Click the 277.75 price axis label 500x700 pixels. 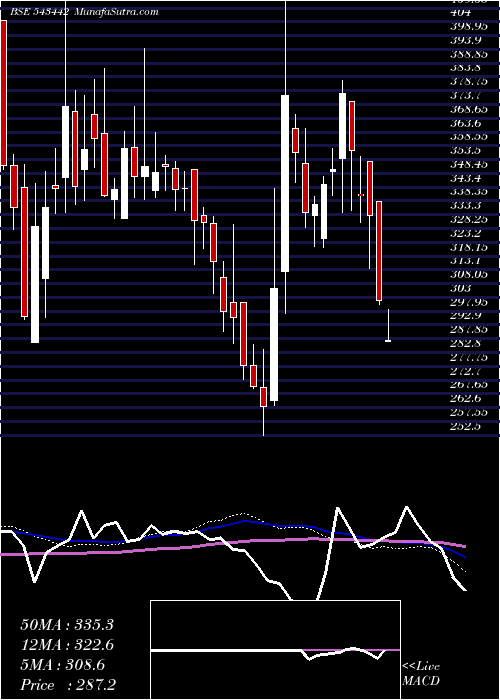pos(469,357)
